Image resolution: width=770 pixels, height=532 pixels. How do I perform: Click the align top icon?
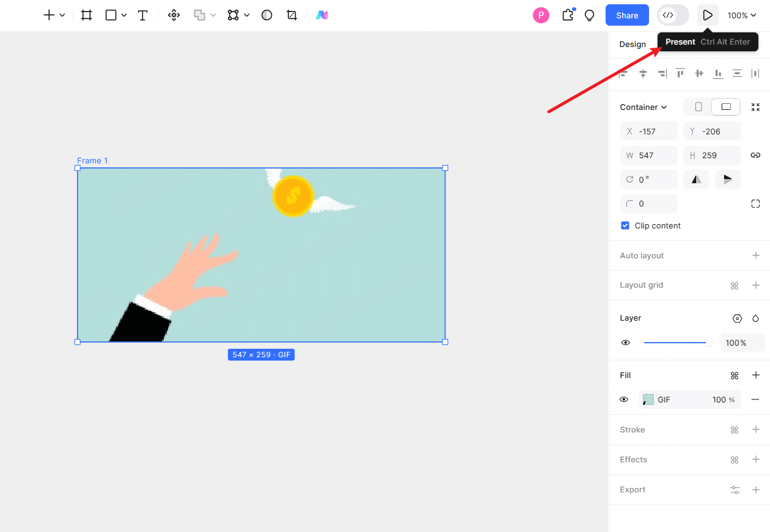click(680, 73)
